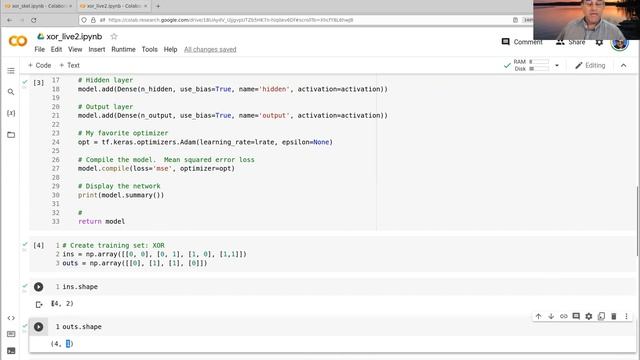
Task: Open the View menu
Action: (75, 49)
